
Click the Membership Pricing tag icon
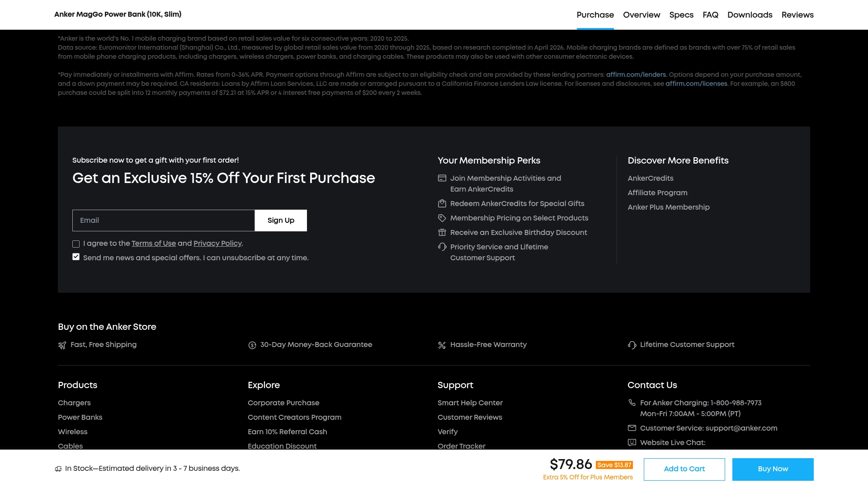(x=442, y=218)
